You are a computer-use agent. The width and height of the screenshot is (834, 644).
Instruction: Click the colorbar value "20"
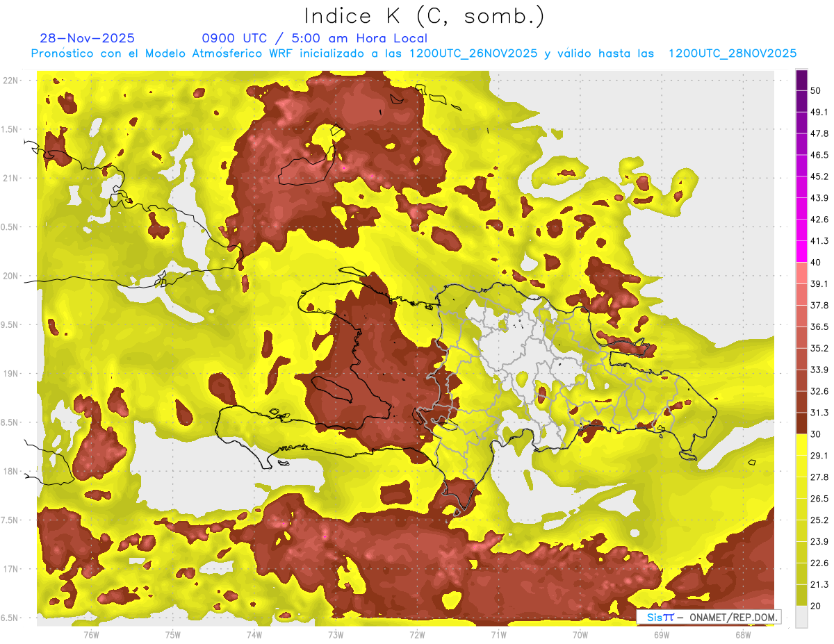[817, 605]
